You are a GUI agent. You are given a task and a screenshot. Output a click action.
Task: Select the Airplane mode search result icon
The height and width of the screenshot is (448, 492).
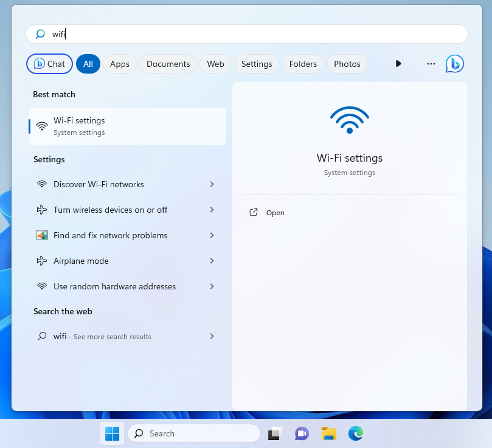[x=41, y=261]
